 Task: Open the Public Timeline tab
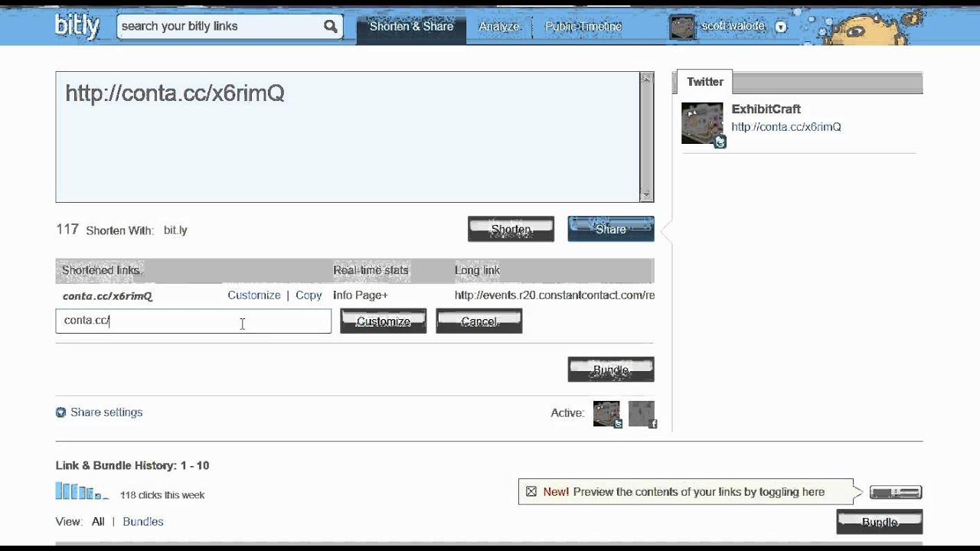pos(583,27)
